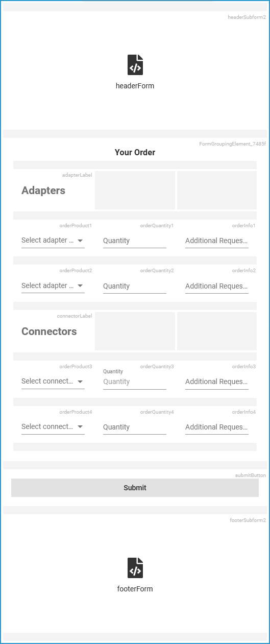This screenshot has height=644, width=270.
Task: Select the Connectors heading label
Action: point(49,331)
